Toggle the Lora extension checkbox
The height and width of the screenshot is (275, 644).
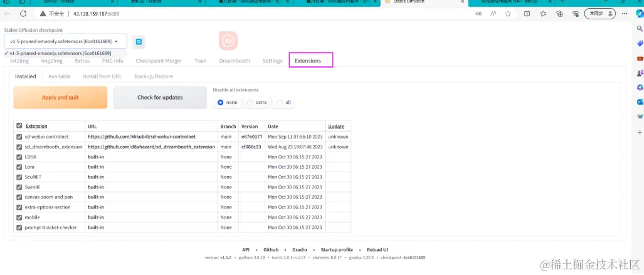(x=19, y=167)
